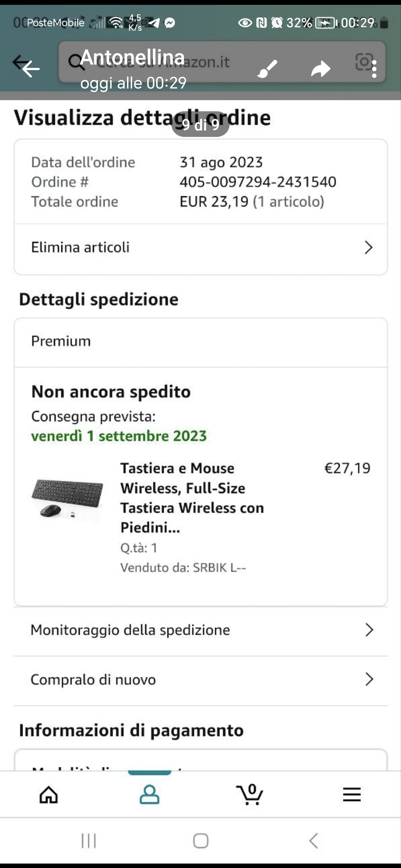Screen dimensions: 401x868
Task: Expand the Compralo di nuovo chevron
Action: [x=369, y=679]
